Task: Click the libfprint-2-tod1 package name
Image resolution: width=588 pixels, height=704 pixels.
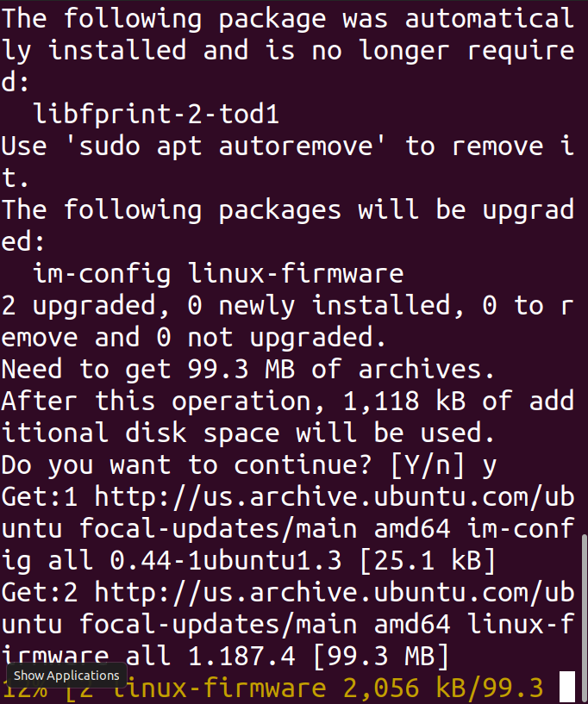Action: (x=156, y=114)
